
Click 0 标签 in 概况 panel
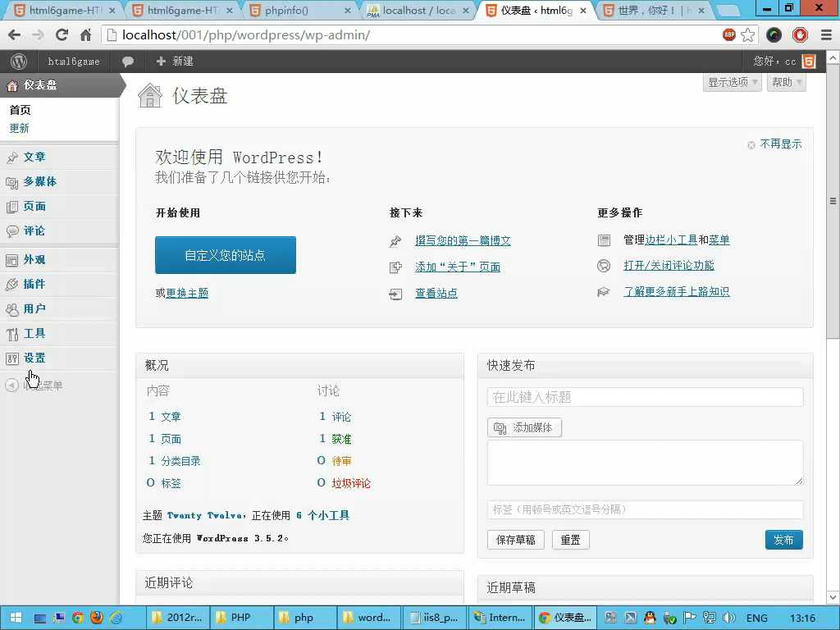tap(164, 483)
